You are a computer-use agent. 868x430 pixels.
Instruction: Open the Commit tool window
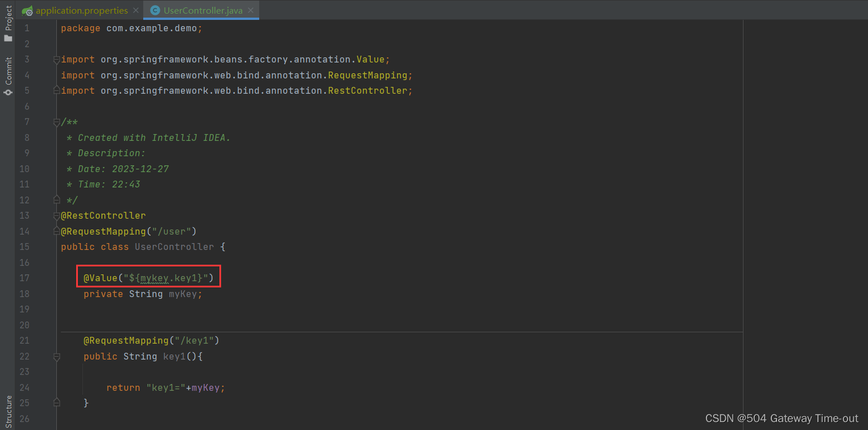8,76
